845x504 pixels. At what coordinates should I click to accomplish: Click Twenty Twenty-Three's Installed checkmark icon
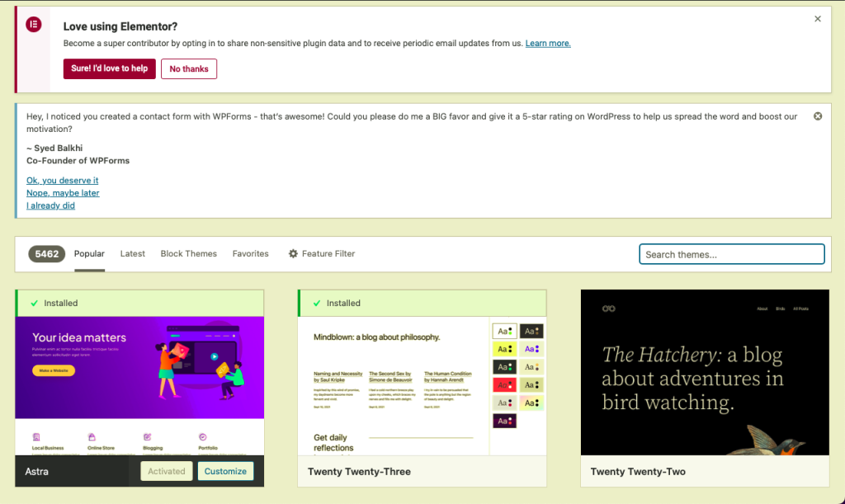coord(316,304)
